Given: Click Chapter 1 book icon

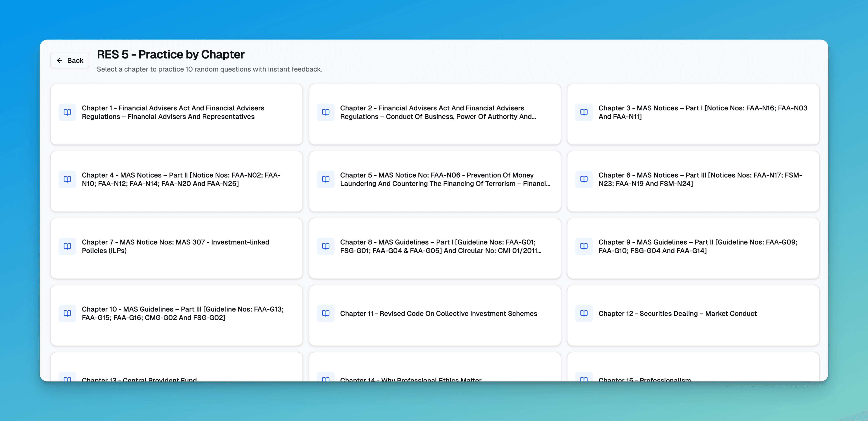Looking at the screenshot, I should tap(67, 112).
